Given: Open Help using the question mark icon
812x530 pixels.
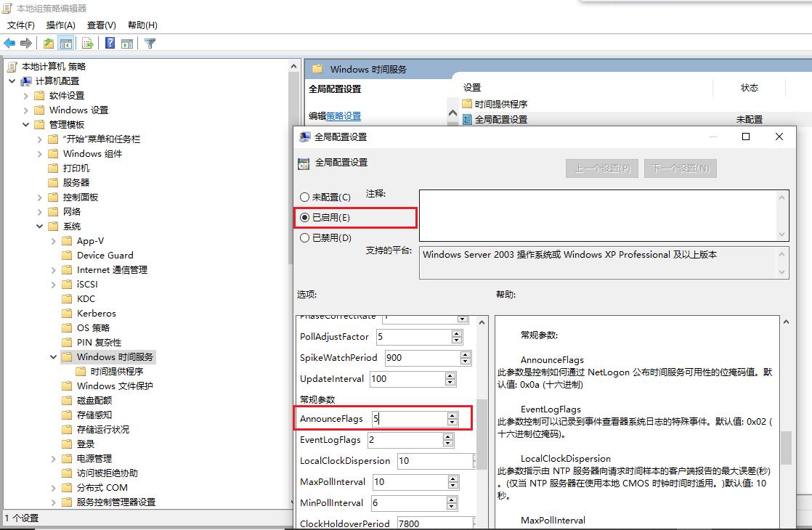Looking at the screenshot, I should [x=109, y=43].
